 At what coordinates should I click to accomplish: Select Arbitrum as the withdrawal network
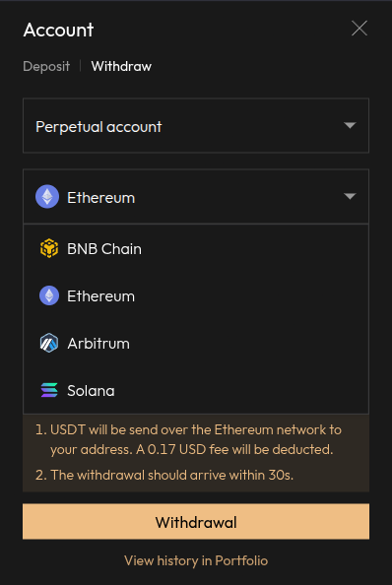click(x=196, y=344)
